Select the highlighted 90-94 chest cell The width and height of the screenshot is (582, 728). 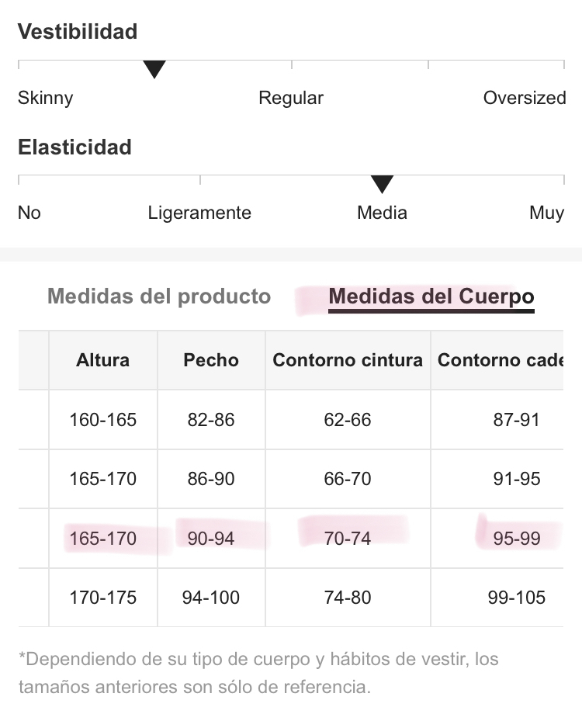[x=211, y=539]
